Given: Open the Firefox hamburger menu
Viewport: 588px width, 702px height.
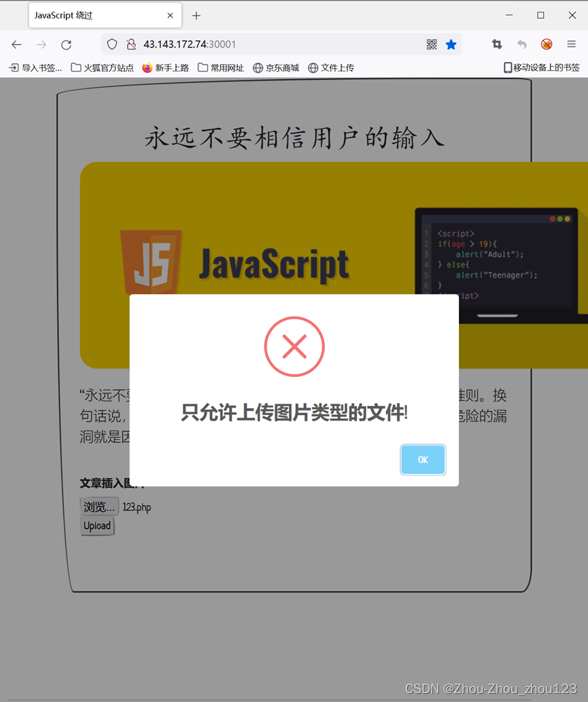Looking at the screenshot, I should [x=572, y=44].
